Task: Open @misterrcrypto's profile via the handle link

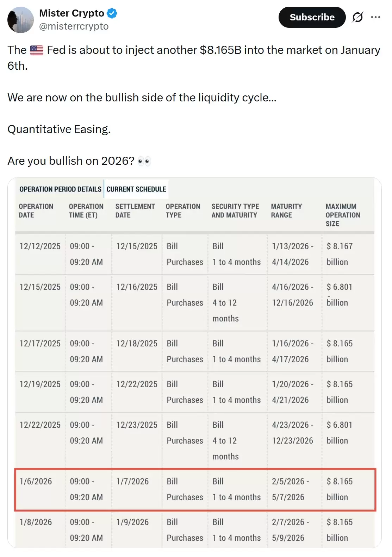Action: [x=74, y=26]
